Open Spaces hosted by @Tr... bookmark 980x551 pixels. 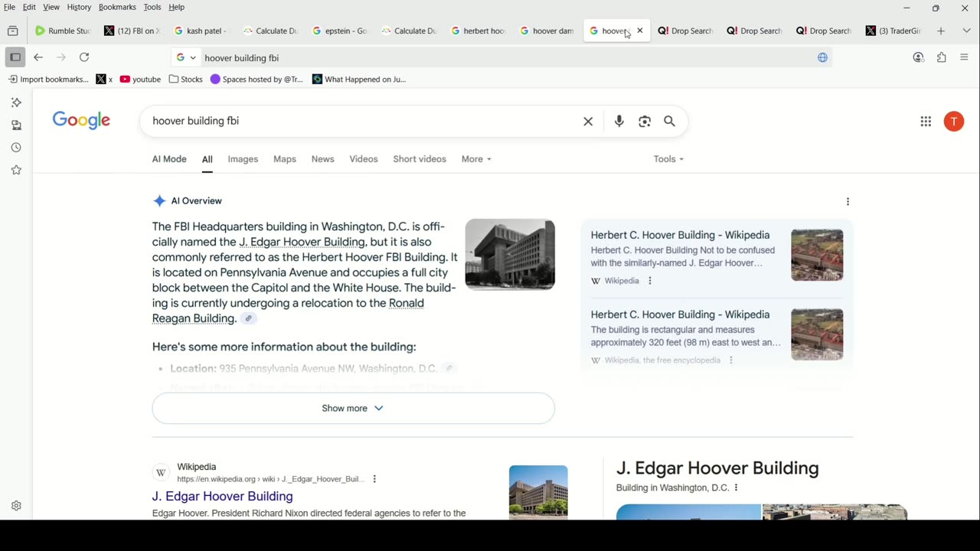[256, 79]
